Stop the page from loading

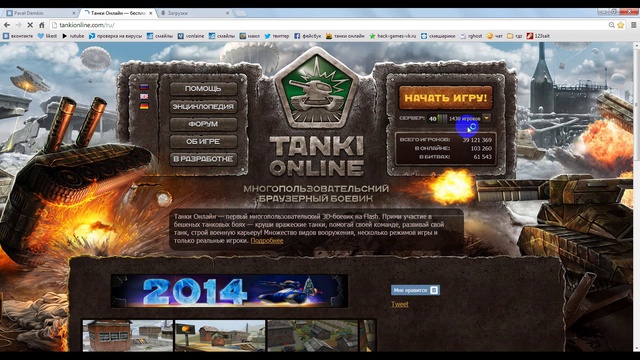coord(30,25)
